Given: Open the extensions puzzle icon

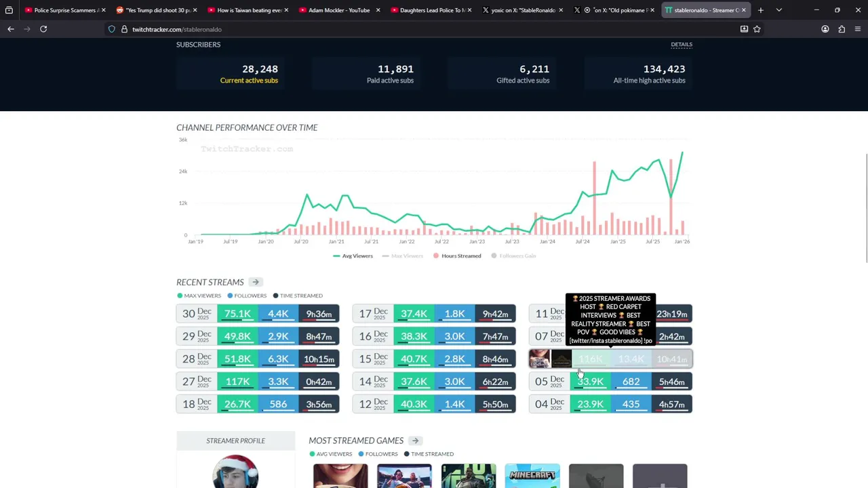Looking at the screenshot, I should [x=842, y=29].
